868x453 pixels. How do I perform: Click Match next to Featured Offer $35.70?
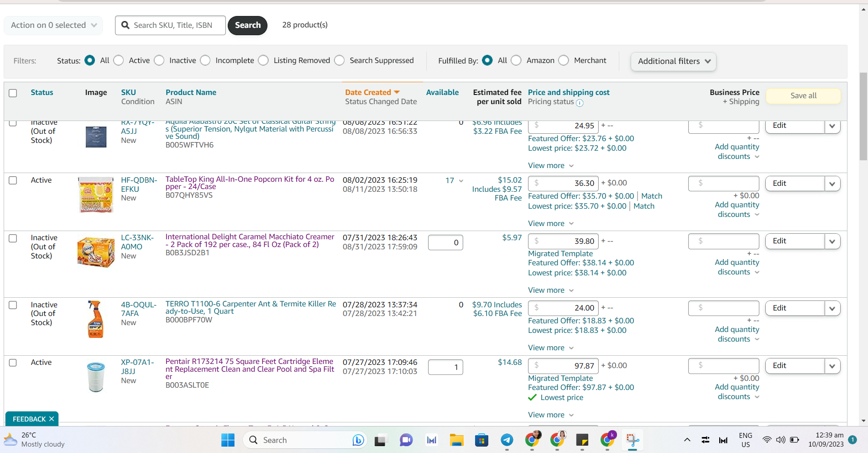point(652,196)
